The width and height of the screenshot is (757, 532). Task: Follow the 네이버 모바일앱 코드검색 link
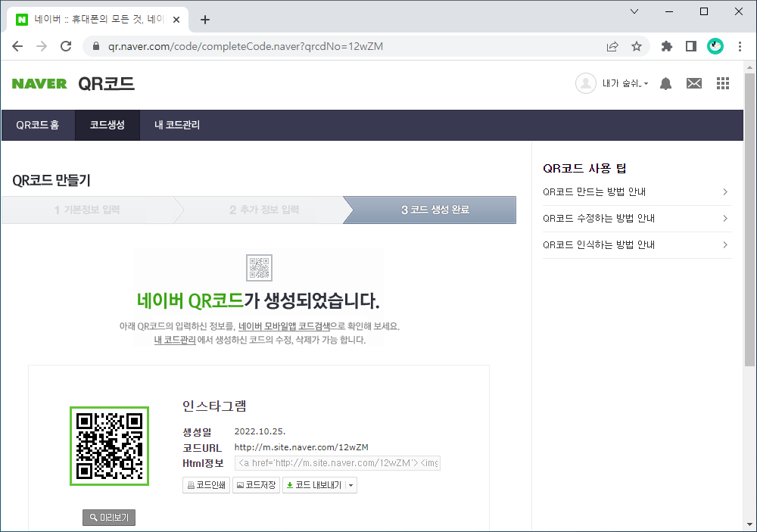click(285, 326)
